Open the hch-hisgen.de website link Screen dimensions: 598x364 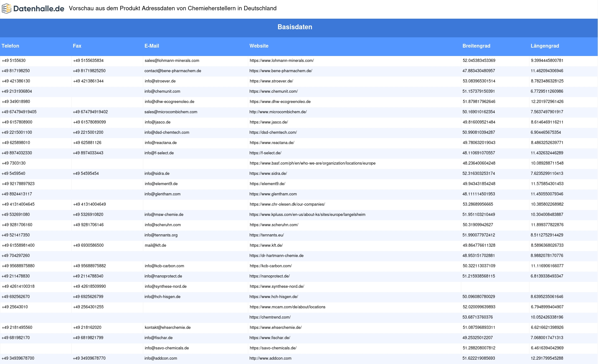[x=274, y=297]
